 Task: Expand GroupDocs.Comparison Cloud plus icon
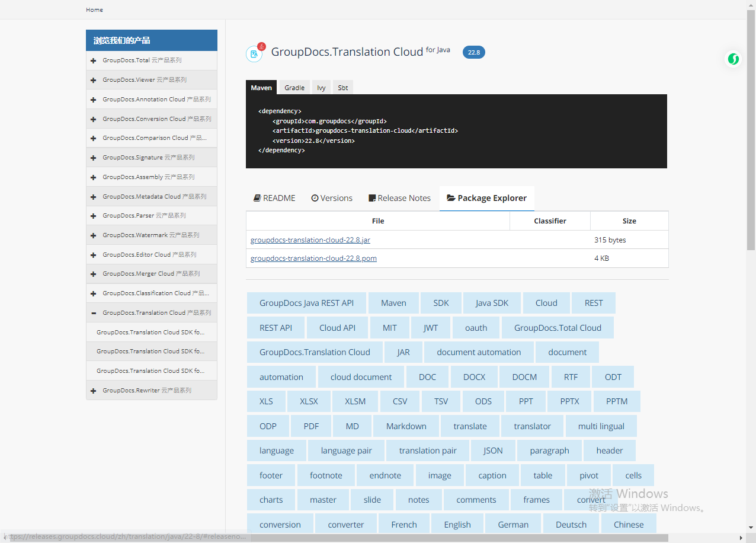pyautogui.click(x=93, y=138)
